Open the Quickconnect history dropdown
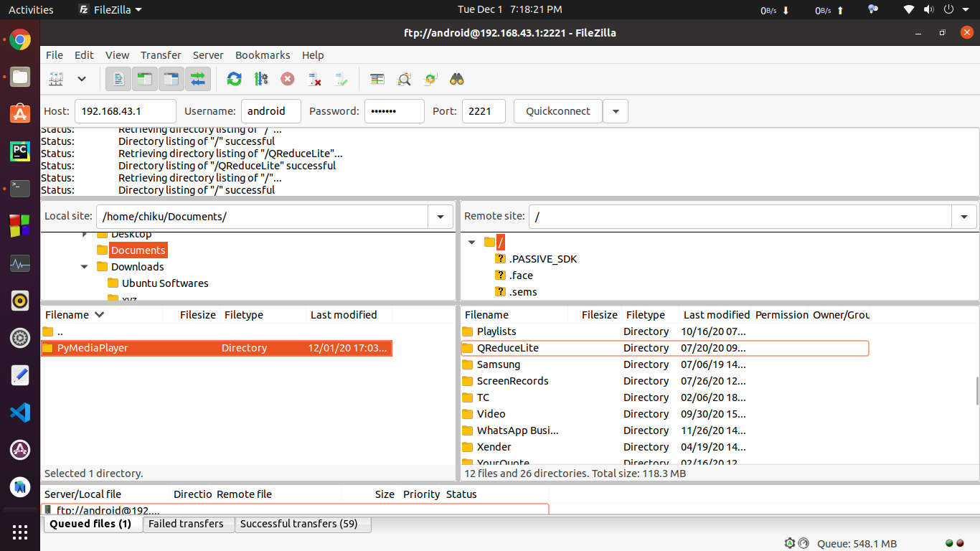Viewport: 980px width, 551px height. point(616,111)
